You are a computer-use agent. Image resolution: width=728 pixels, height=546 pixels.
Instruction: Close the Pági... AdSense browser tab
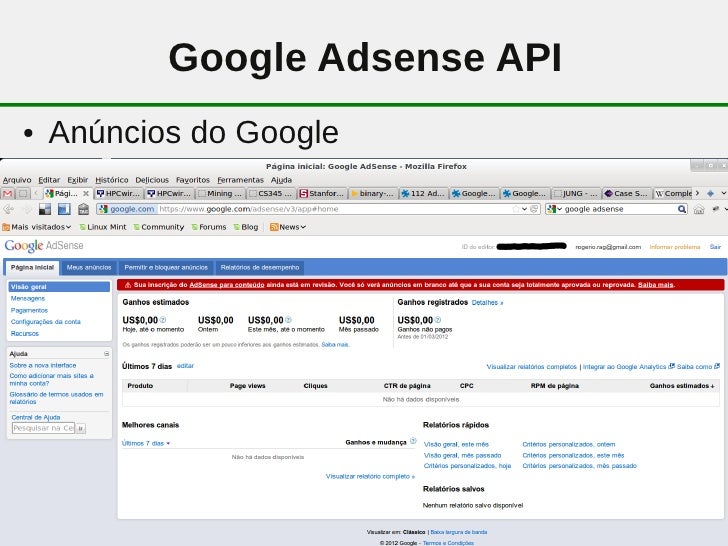coord(86,194)
